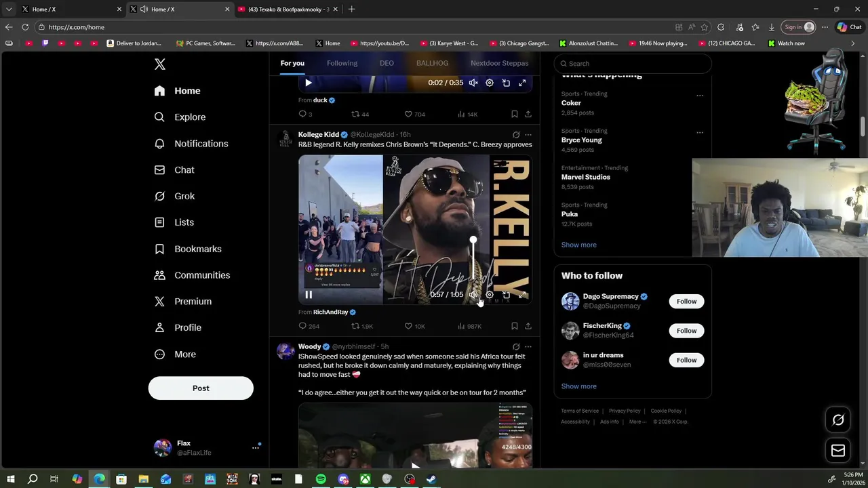Open Spotify from the taskbar

321,479
